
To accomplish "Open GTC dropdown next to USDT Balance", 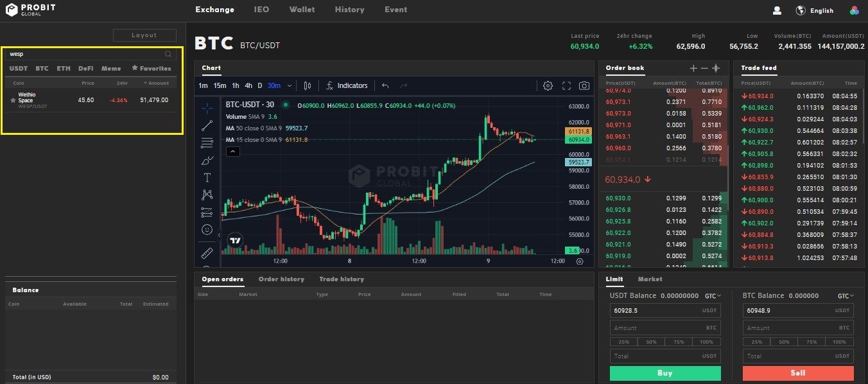I will [x=713, y=296].
